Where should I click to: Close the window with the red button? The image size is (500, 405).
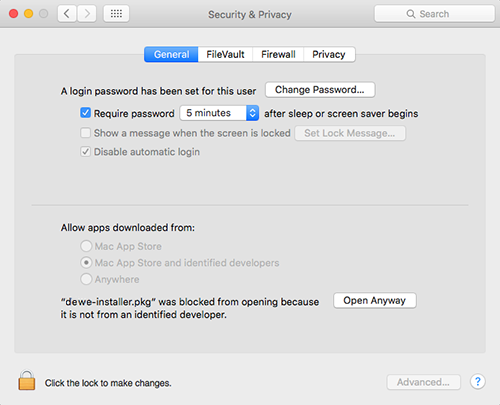pos(13,14)
